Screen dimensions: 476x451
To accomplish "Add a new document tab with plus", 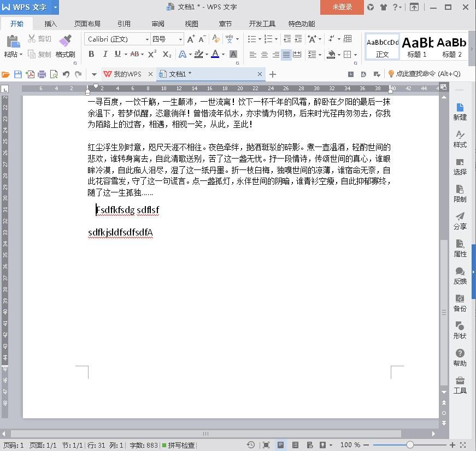I will pyautogui.click(x=273, y=74).
